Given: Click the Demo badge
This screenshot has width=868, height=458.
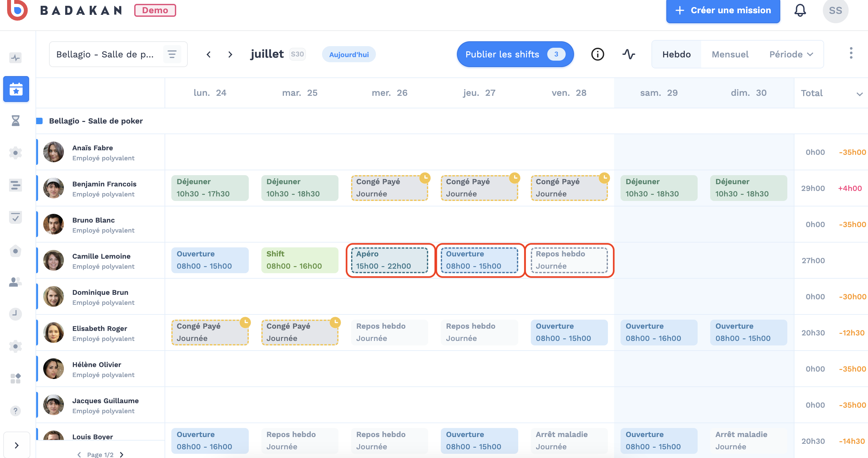Looking at the screenshot, I should point(155,10).
